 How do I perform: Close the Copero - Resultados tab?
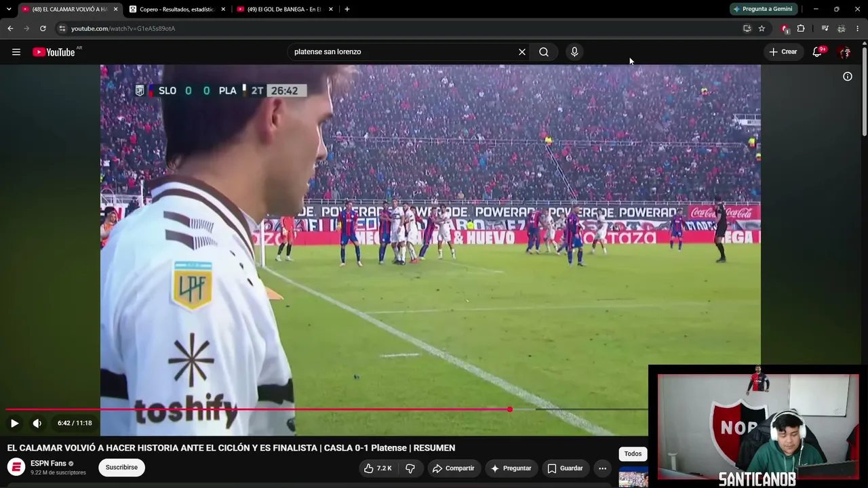pos(223,9)
